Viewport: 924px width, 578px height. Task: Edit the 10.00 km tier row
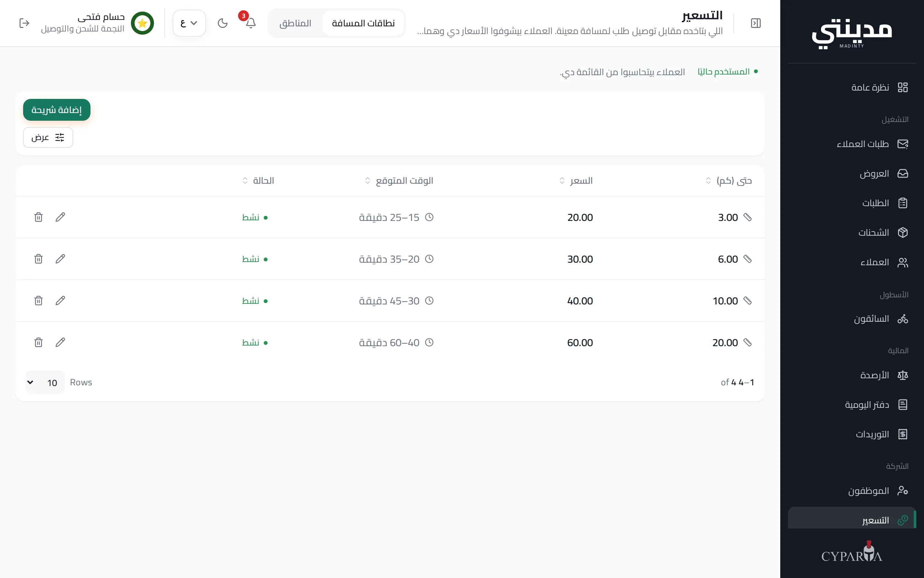tap(60, 301)
